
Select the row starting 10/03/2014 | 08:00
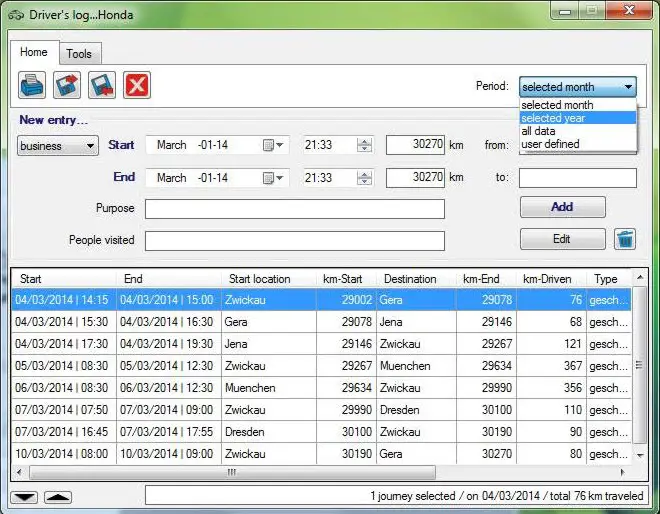322,454
